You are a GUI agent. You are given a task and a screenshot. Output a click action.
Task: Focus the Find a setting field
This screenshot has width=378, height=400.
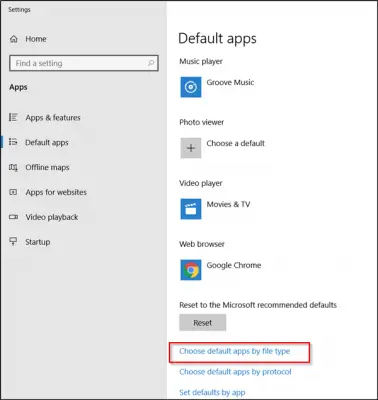click(84, 63)
